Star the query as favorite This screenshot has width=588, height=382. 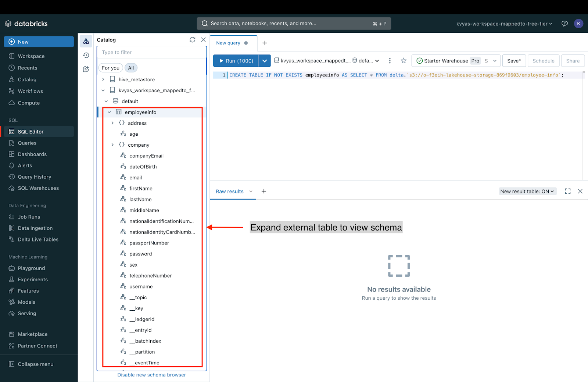coord(404,61)
